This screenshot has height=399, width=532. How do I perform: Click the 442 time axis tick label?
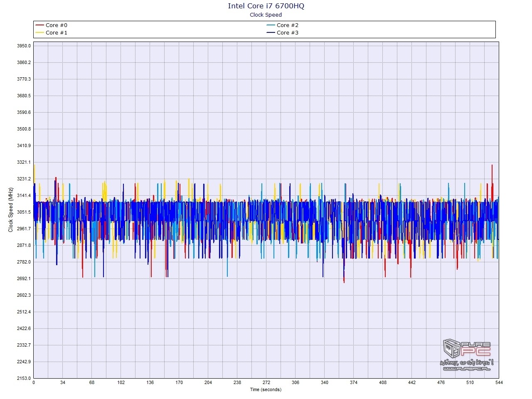click(412, 383)
